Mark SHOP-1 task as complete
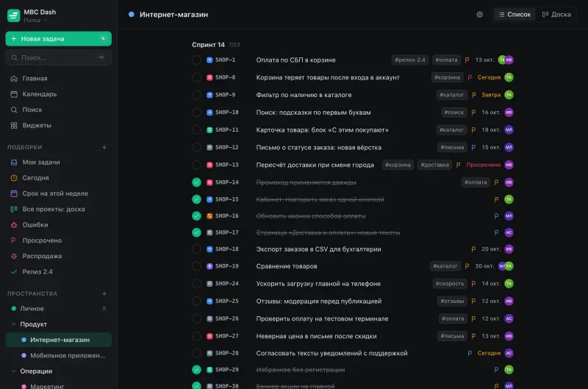Image resolution: width=588 pixels, height=389 pixels. coord(196,60)
